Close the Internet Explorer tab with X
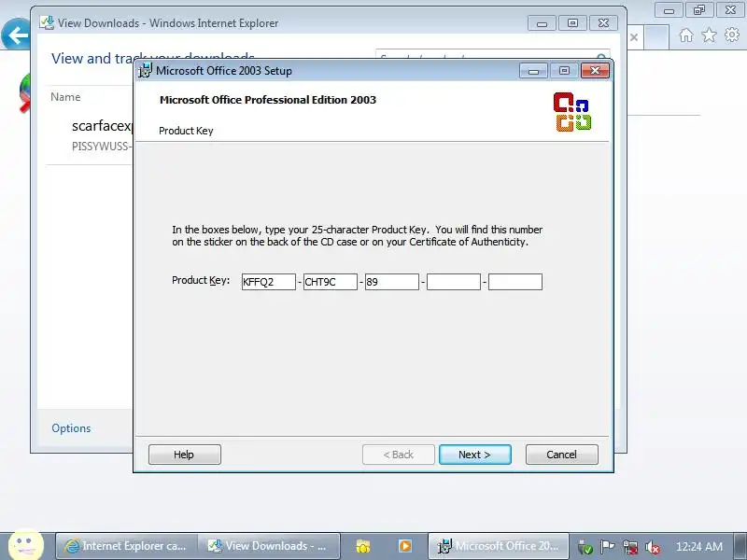The height and width of the screenshot is (560, 747). tap(634, 37)
